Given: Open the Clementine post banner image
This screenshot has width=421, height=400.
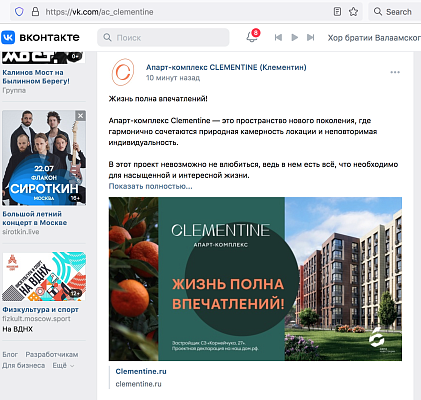Looking at the screenshot, I should coord(255,279).
